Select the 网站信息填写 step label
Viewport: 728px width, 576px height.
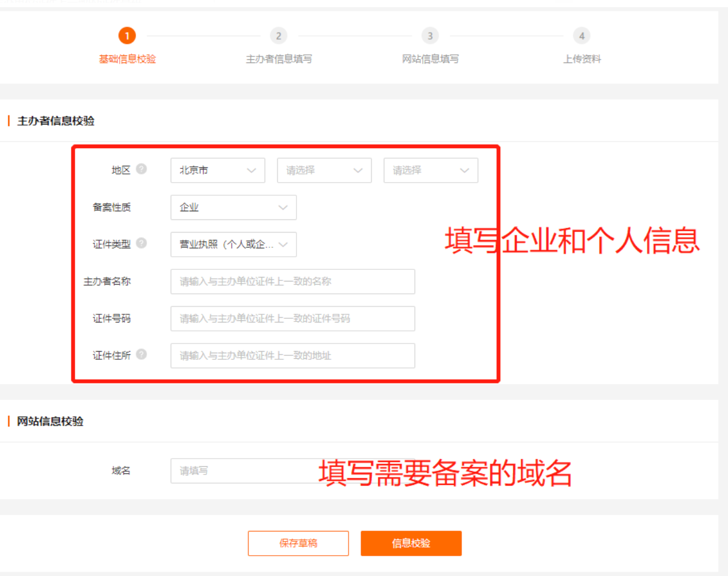point(430,59)
